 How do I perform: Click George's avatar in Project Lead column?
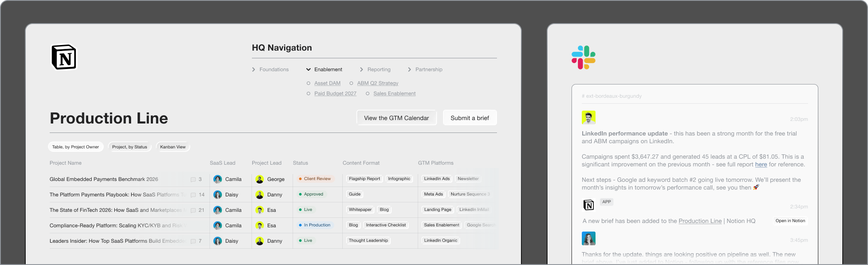(260, 179)
